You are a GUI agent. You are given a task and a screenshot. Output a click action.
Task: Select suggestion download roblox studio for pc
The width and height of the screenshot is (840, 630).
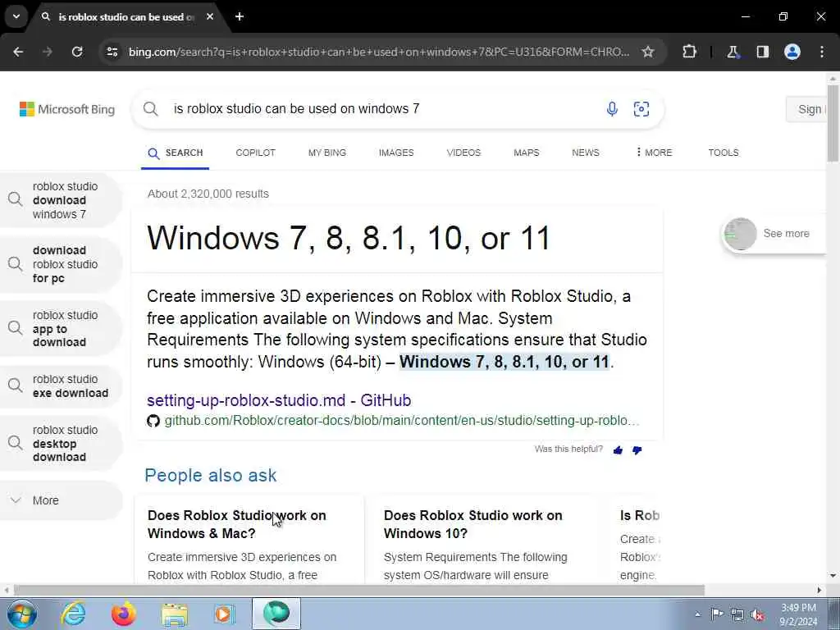pyautogui.click(x=60, y=264)
